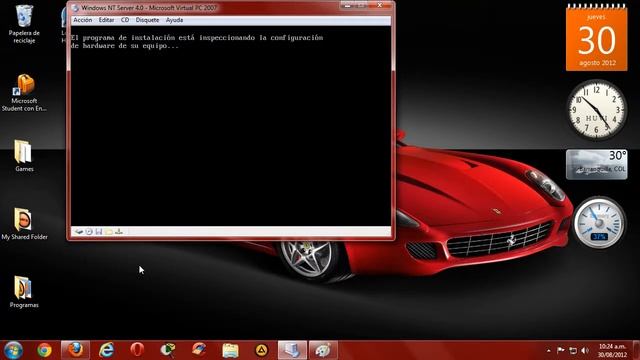Click the calendar gadget showing jueves 30
Screen dimensions: 640x360
(x=597, y=38)
